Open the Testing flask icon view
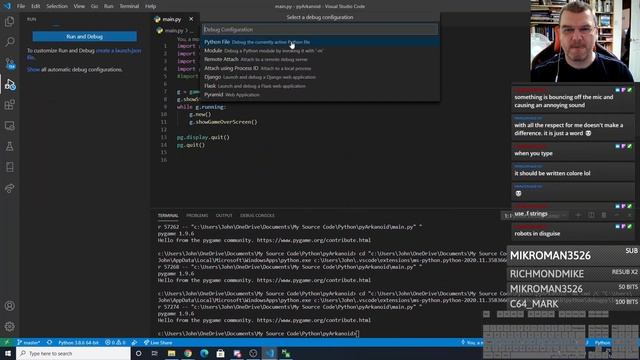 9,146
